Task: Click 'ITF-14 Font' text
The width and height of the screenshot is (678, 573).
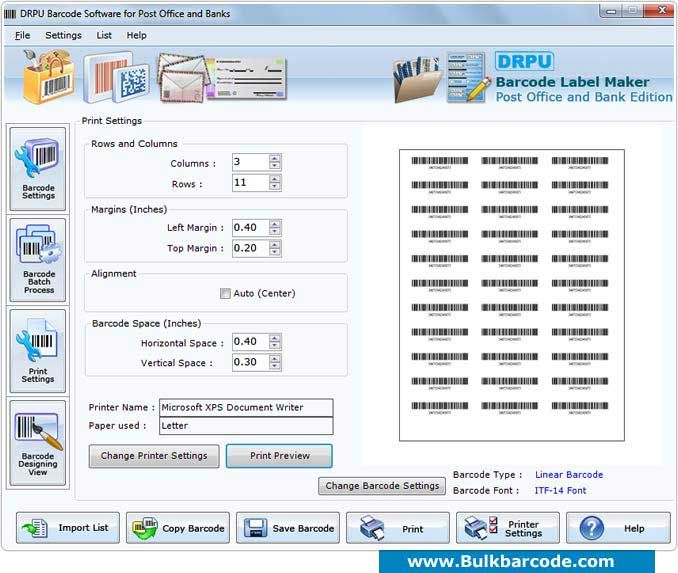Action: (560, 491)
